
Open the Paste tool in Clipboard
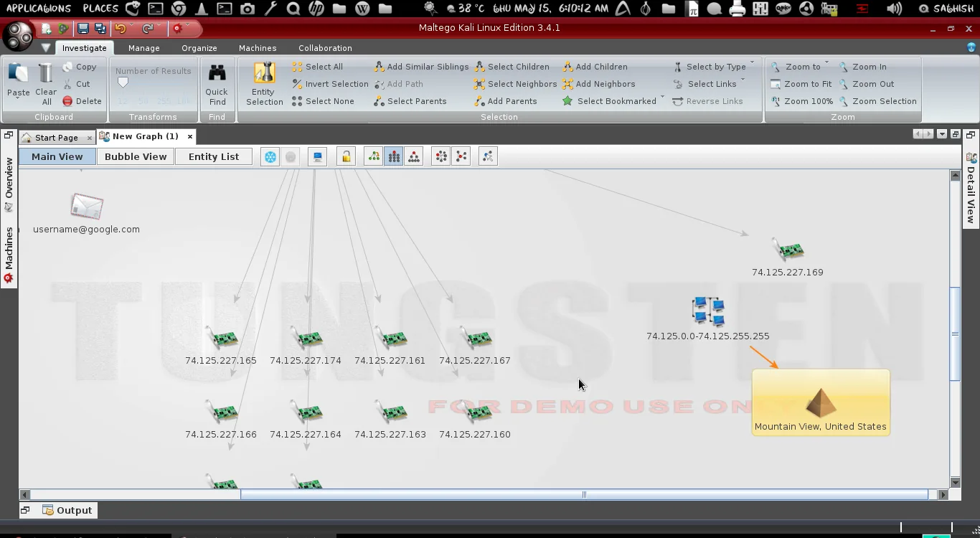tap(18, 80)
